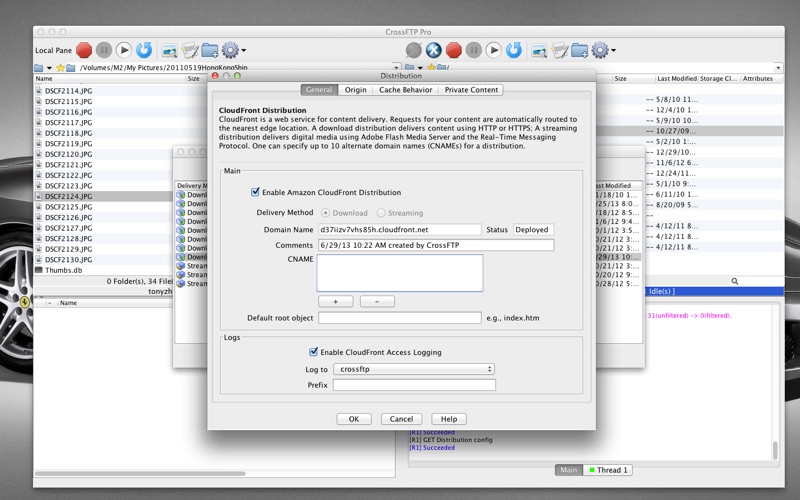Switch to the General tab
Image resolution: width=800 pixels, height=500 pixels.
[319, 90]
